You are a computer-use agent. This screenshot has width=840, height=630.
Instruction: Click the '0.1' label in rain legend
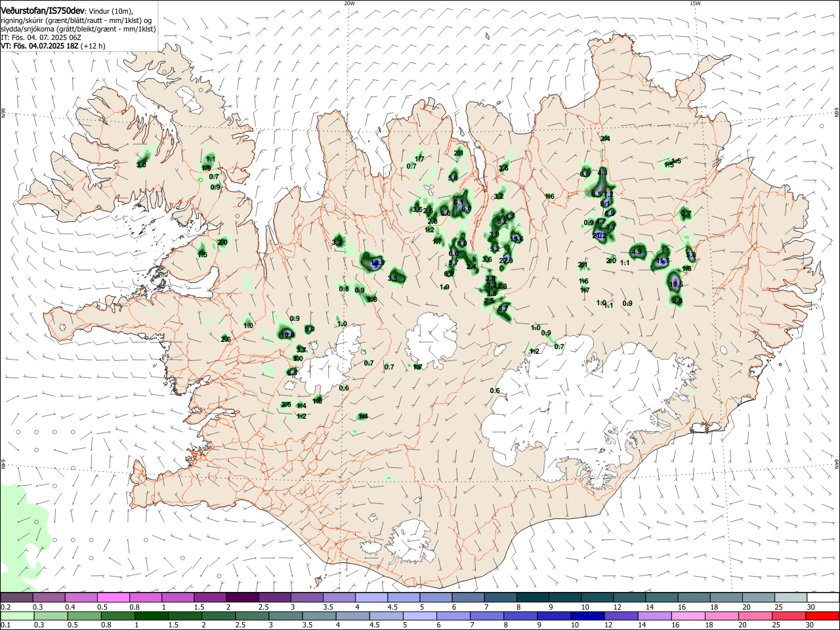pos(6,625)
